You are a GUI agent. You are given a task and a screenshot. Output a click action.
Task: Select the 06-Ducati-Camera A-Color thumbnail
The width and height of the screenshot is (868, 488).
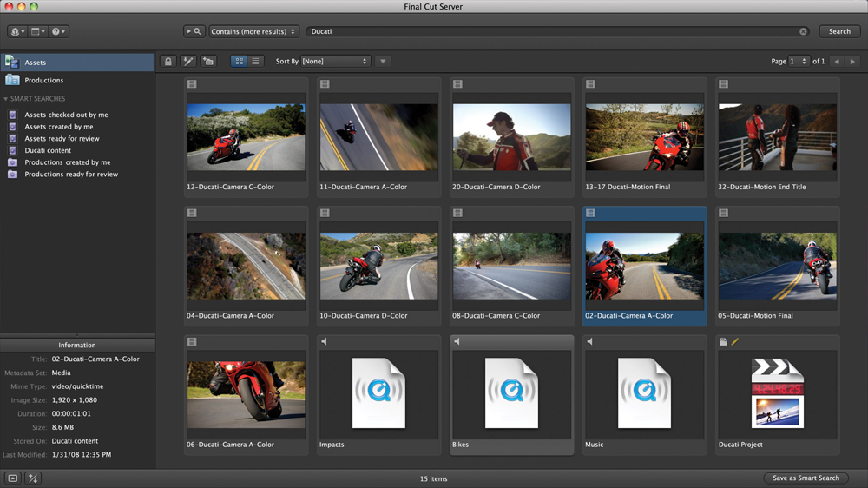click(x=246, y=394)
